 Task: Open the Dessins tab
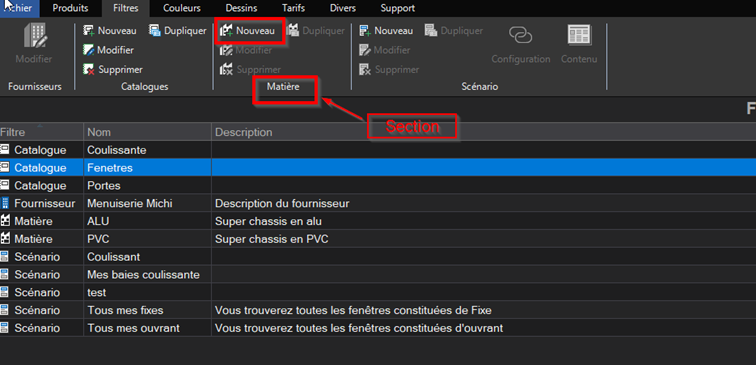[241, 8]
